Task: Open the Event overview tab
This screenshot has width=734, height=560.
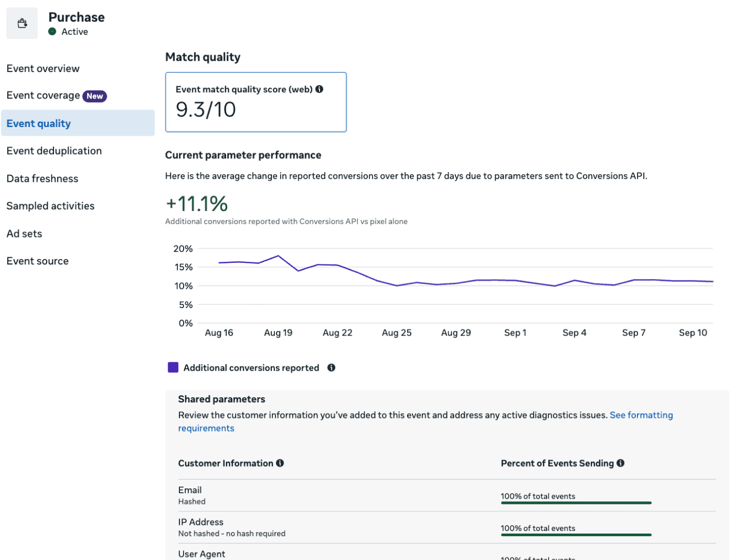Action: click(x=43, y=68)
